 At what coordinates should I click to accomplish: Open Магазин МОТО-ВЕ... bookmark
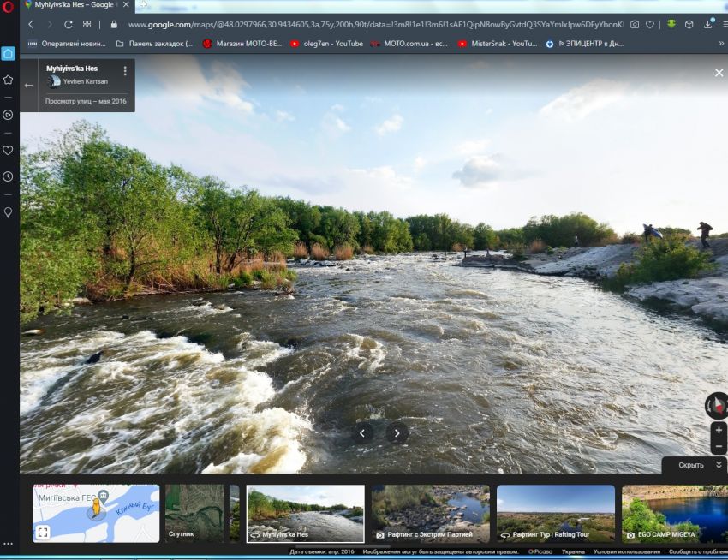(x=242, y=44)
